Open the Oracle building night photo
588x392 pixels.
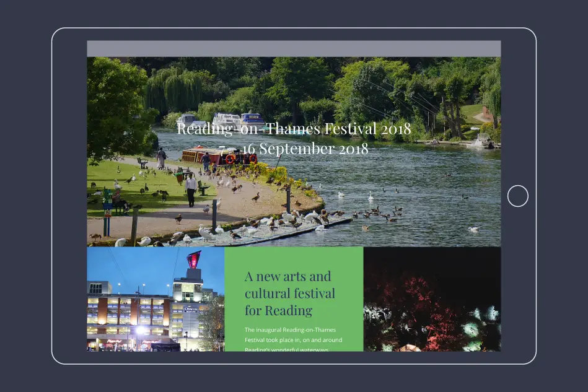[156, 299]
